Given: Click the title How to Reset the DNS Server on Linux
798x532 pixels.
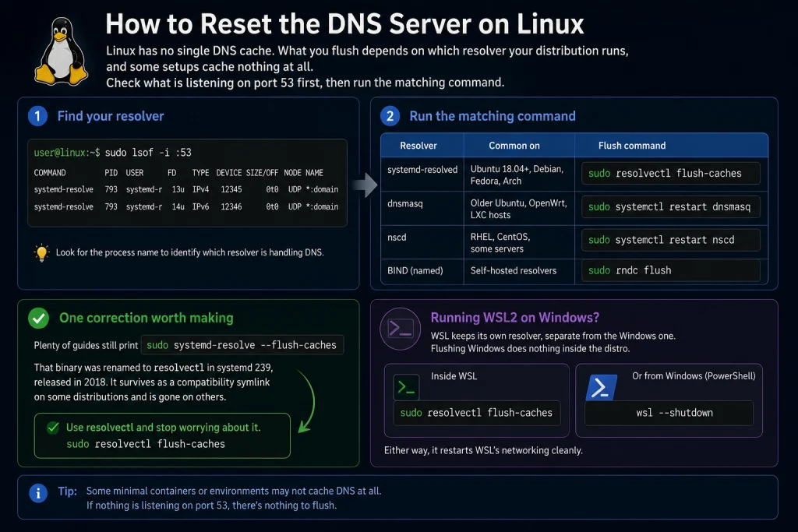Looking at the screenshot, I should (x=344, y=24).
